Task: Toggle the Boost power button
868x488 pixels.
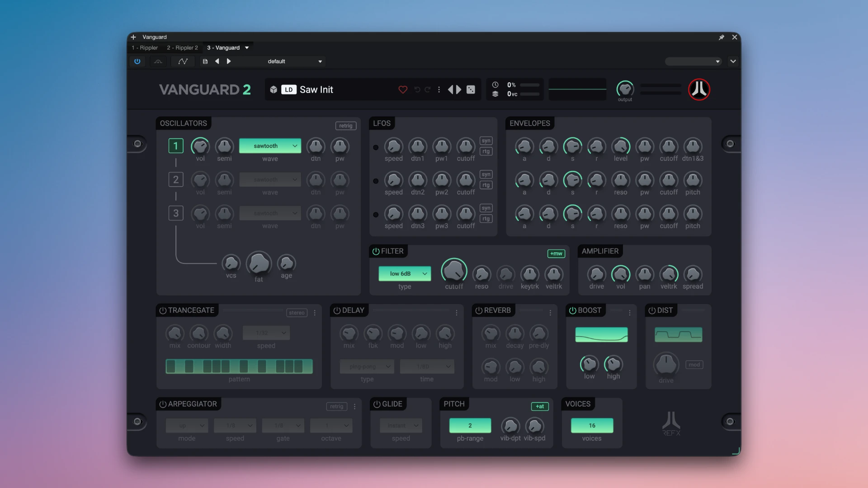Action: [x=572, y=310]
